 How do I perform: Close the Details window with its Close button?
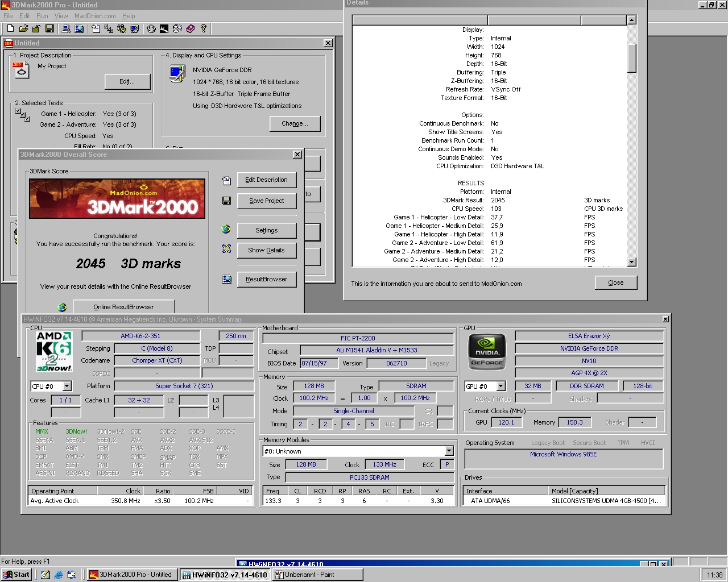[615, 282]
